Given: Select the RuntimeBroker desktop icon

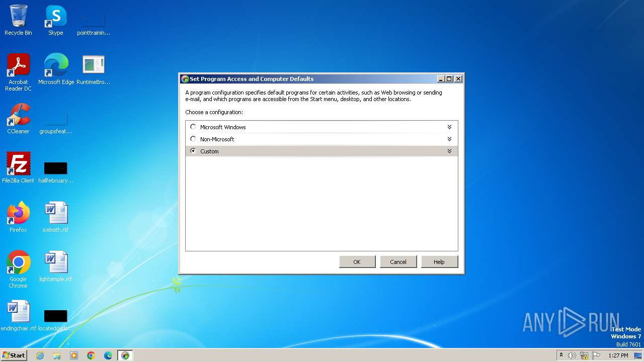Looking at the screenshot, I should [x=93, y=69].
